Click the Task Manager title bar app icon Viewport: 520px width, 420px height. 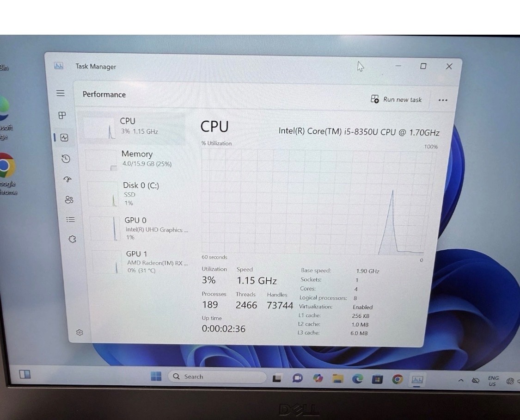coord(59,66)
